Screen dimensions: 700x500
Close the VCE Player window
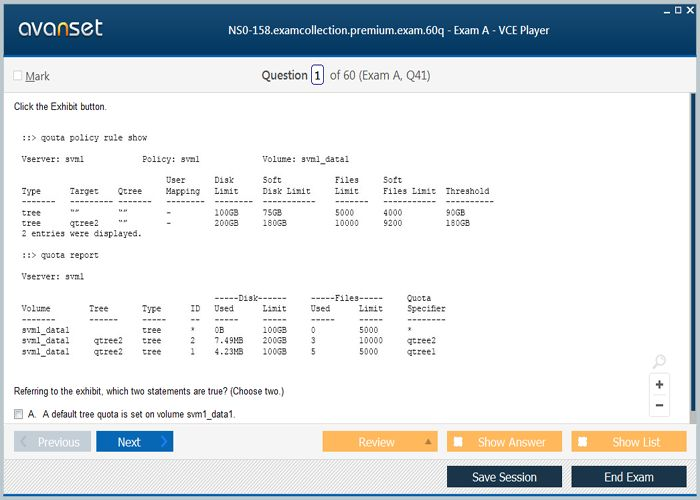coord(690,10)
